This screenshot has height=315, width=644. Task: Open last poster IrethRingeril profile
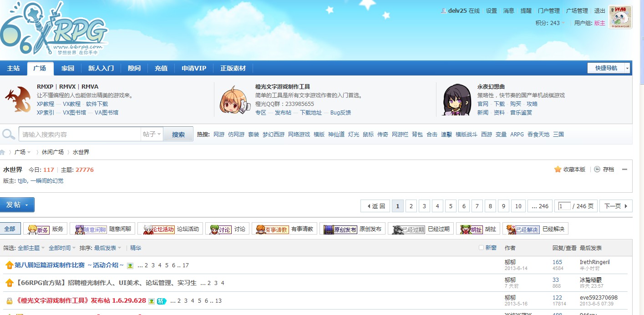[594, 262]
